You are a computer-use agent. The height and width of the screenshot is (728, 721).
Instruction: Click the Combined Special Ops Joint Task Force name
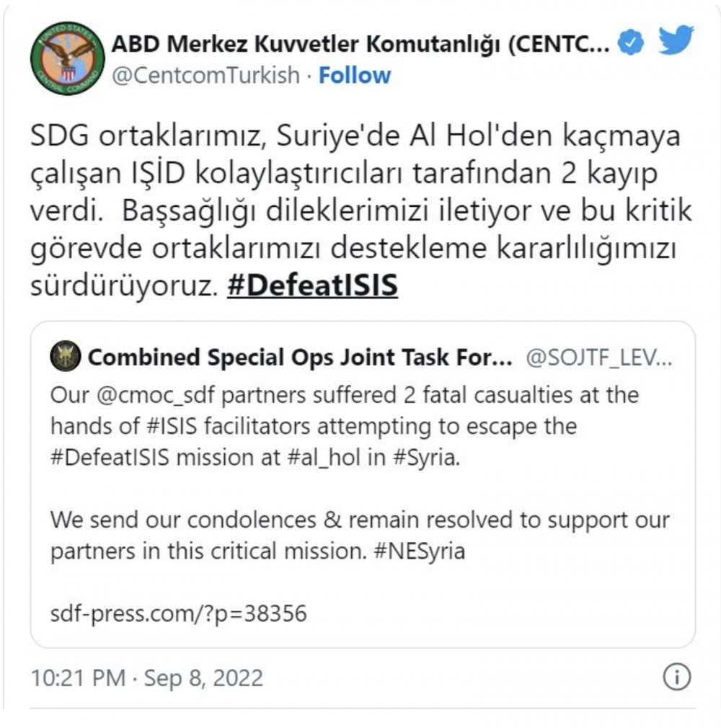click(x=300, y=358)
